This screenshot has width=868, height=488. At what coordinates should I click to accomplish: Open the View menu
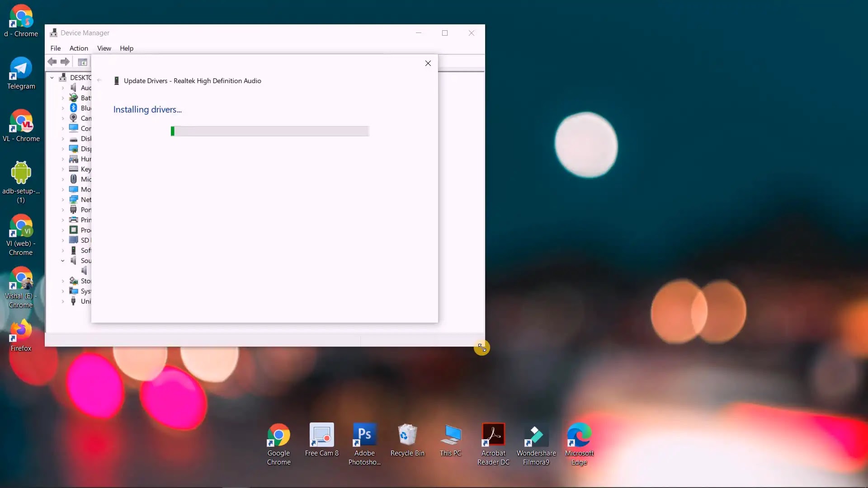click(104, 48)
